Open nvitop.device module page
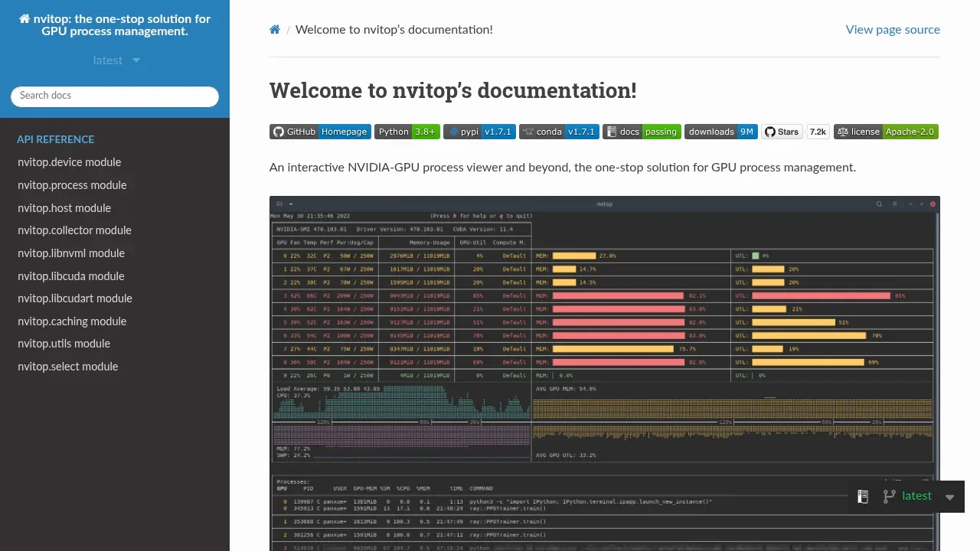This screenshot has height=551, width=980. pos(115,162)
